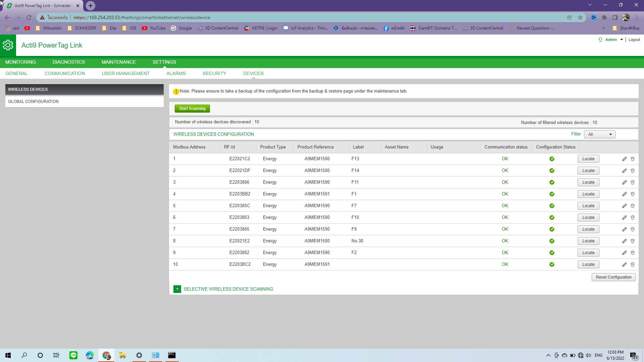Switch to Security tab
The image size is (644, 362).
(x=214, y=73)
